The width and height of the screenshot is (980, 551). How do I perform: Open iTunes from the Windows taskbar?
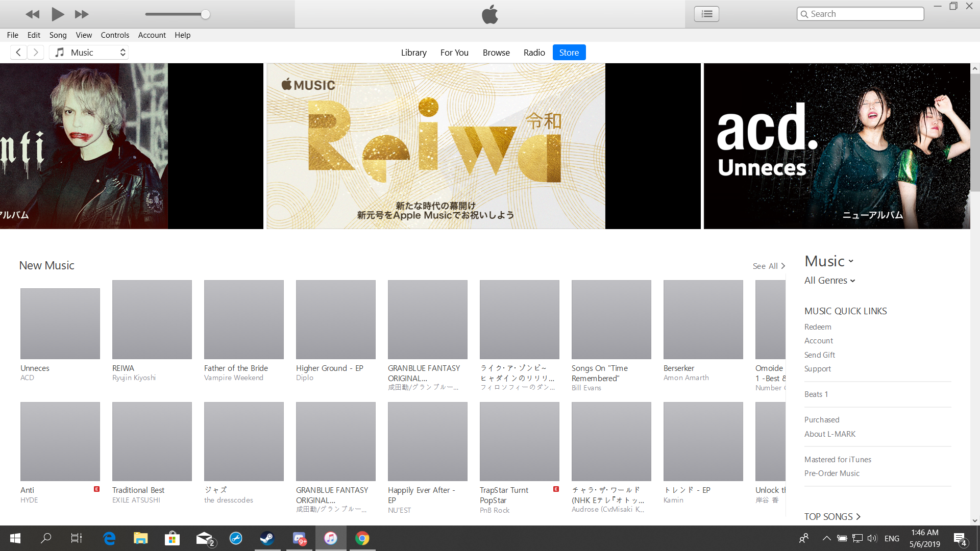[330, 538]
